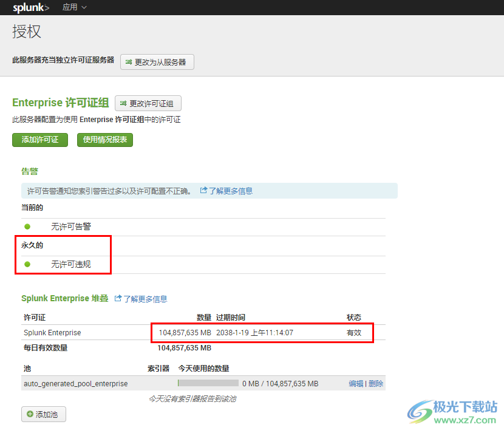The image size is (504, 430).
Task: Click the 今天使用的数量 column header
Action: tap(204, 368)
